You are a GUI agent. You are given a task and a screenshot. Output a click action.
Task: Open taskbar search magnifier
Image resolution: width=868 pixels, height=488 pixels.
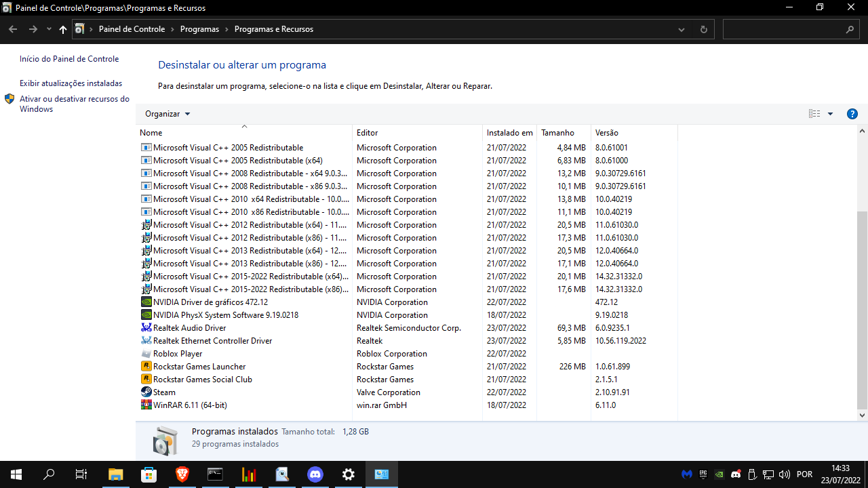[49, 474]
